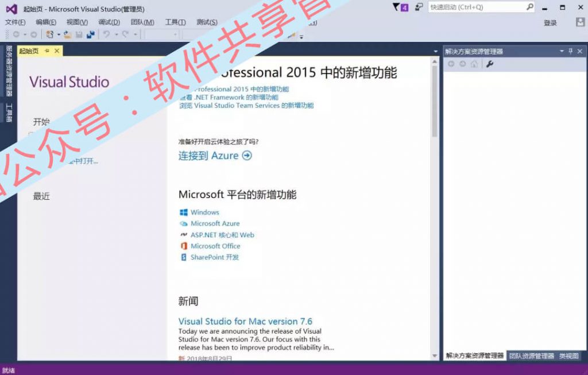Click the Navigate Forward toolbar button
588x375 pixels.
[34, 34]
